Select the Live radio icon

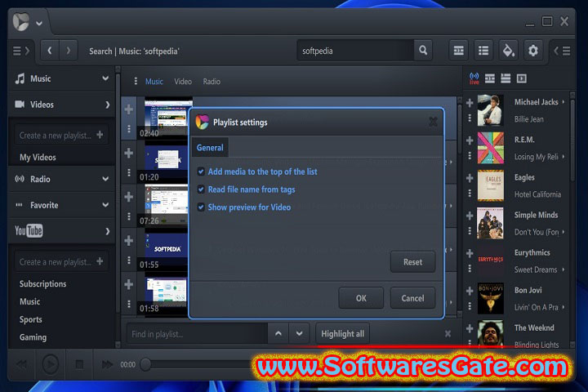click(474, 78)
